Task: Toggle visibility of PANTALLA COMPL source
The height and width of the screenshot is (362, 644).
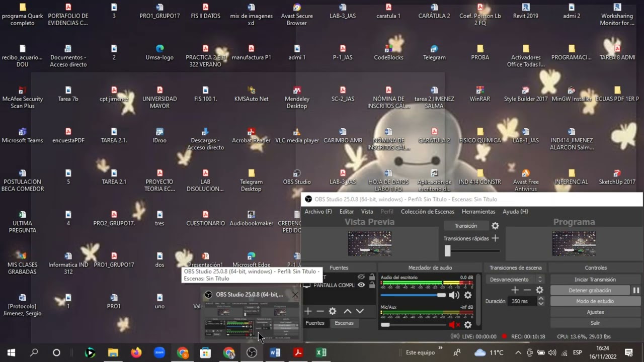Action: click(x=361, y=285)
